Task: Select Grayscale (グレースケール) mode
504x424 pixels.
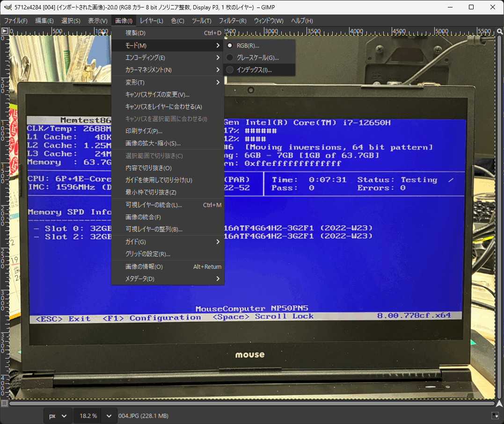Action: [257, 58]
